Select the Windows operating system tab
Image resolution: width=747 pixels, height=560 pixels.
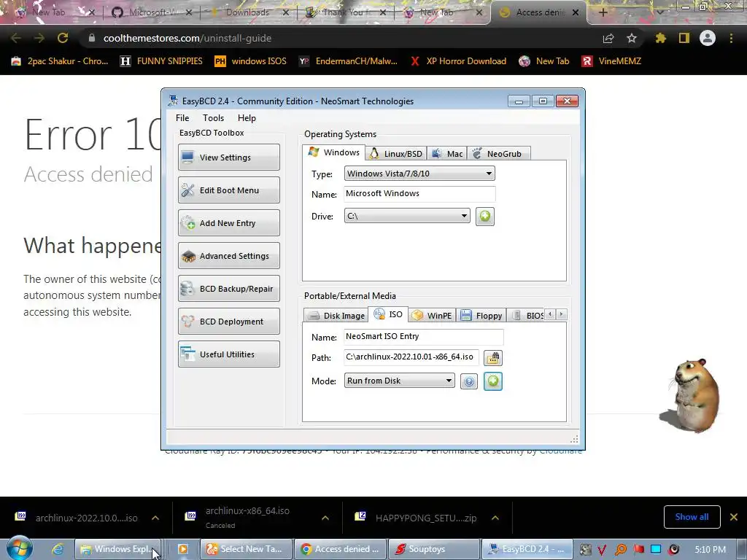(x=334, y=152)
